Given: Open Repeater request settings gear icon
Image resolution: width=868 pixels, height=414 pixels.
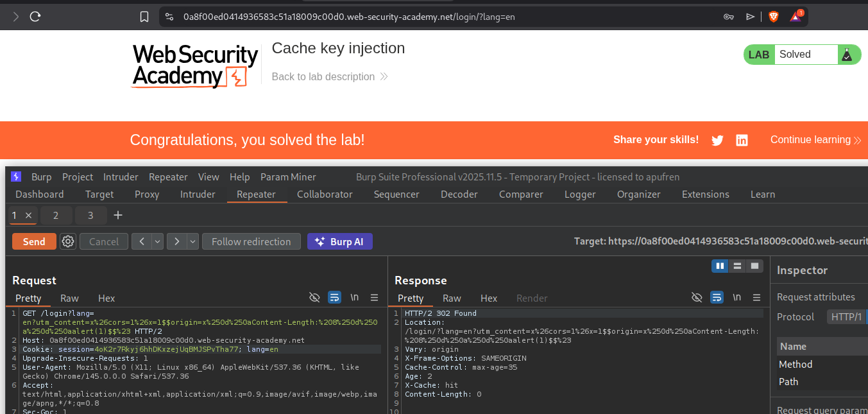Looking at the screenshot, I should (x=68, y=241).
